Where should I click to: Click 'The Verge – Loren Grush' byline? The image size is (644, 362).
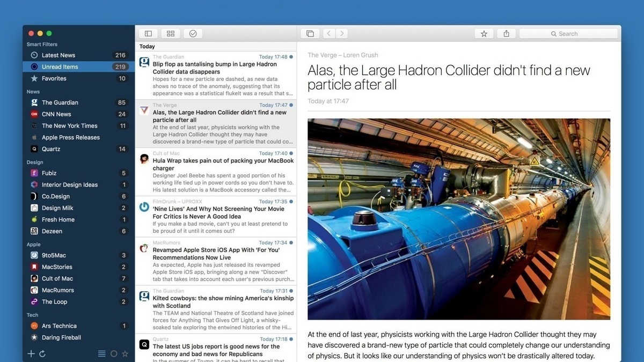coord(343,55)
